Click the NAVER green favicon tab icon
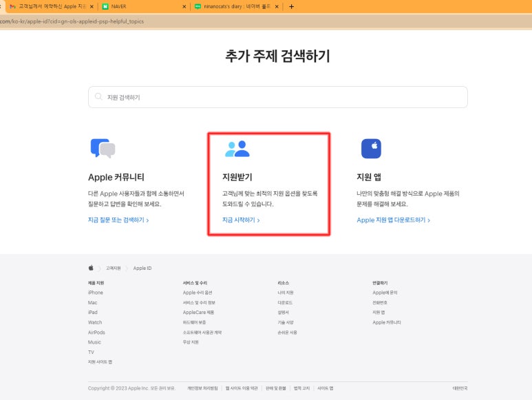 pos(105,6)
